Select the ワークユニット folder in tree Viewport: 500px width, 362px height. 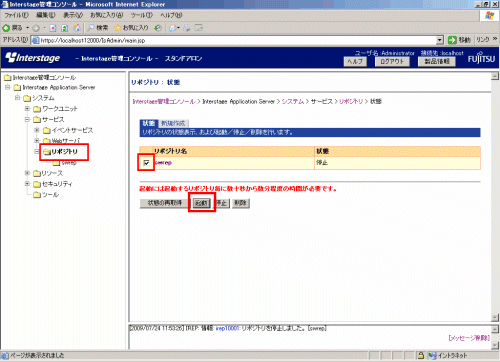(55, 109)
